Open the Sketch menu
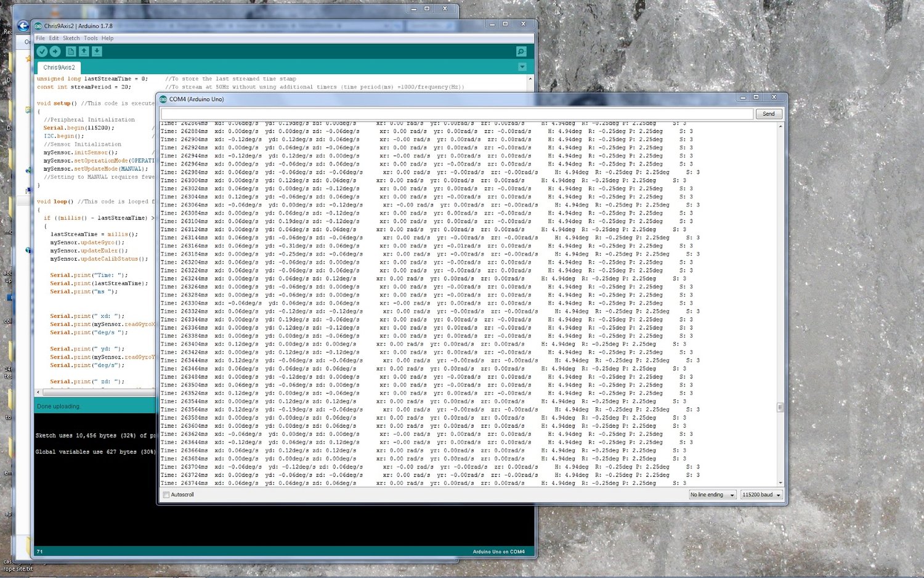The width and height of the screenshot is (924, 578). [x=71, y=38]
